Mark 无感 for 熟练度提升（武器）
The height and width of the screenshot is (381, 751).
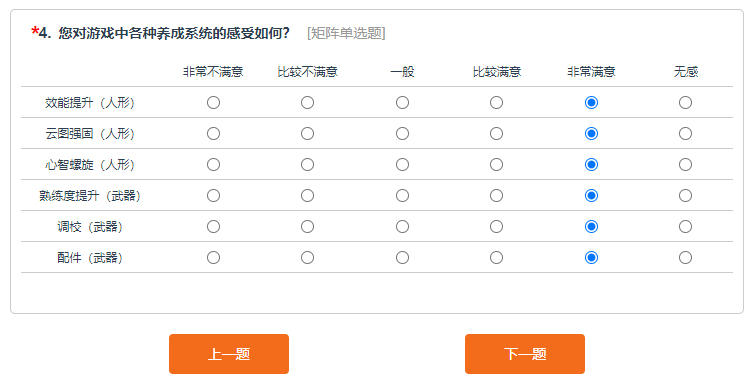coord(685,196)
